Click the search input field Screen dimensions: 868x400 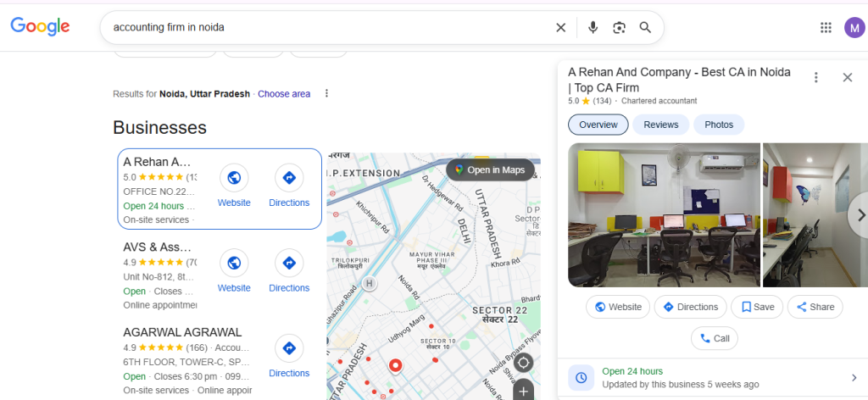click(x=330, y=28)
